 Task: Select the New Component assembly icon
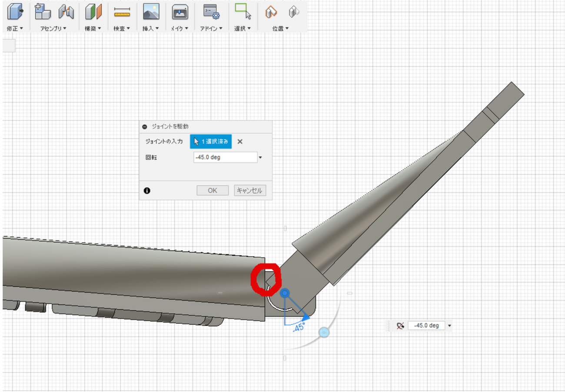click(43, 12)
